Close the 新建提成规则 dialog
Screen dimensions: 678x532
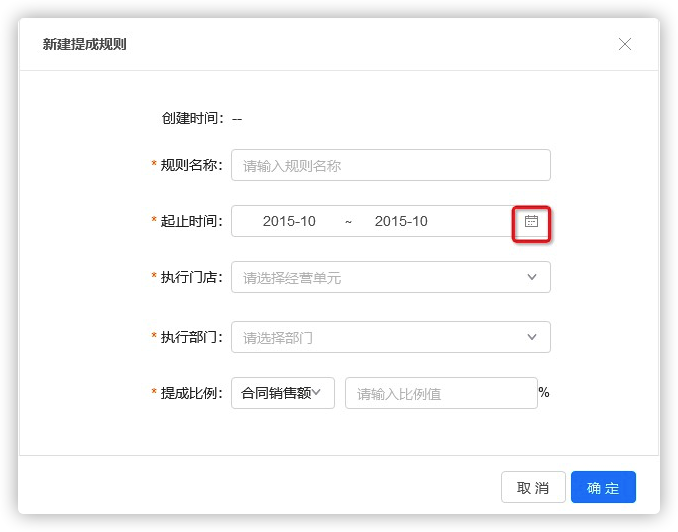pos(624,44)
